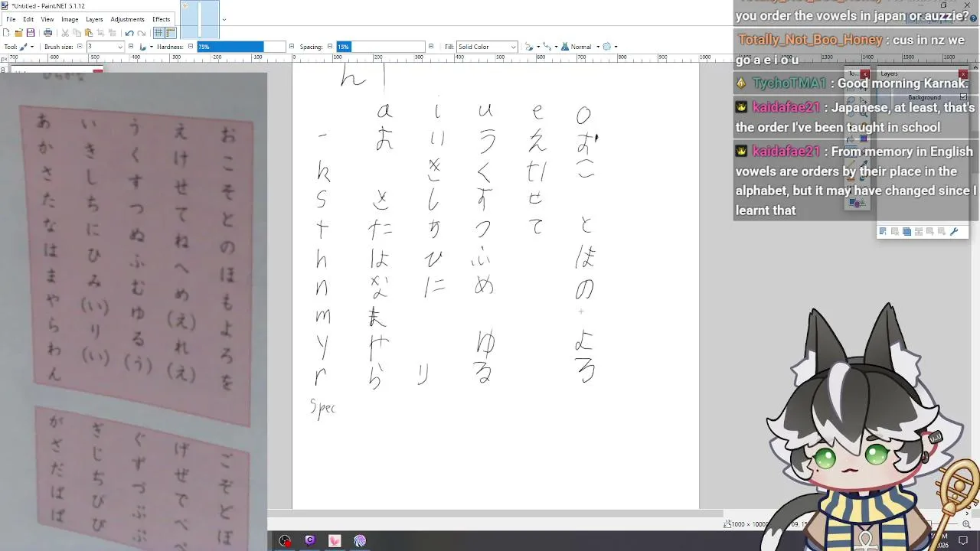
Task: Open the Image menu
Action: [70, 19]
